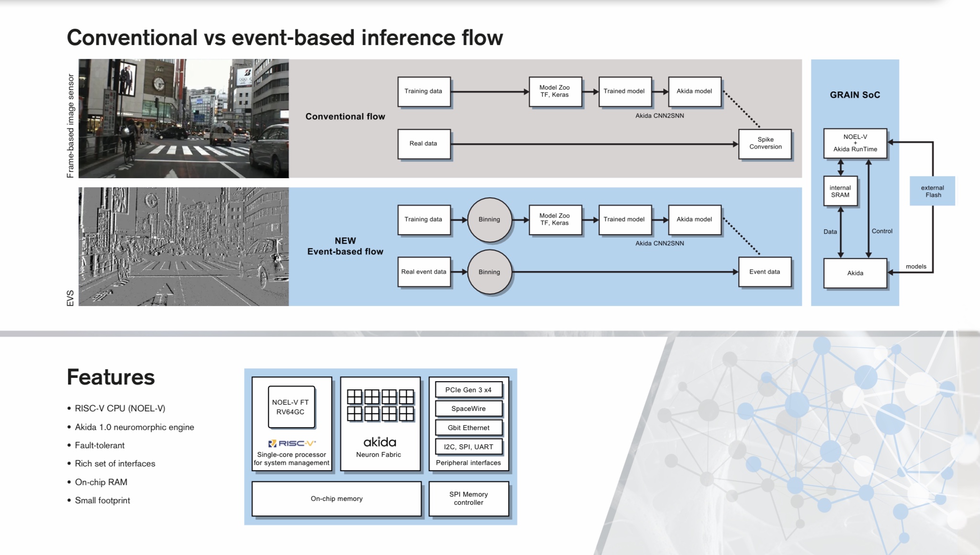Click 'Akida CNN2SNN' label in Conventional flow

(659, 116)
